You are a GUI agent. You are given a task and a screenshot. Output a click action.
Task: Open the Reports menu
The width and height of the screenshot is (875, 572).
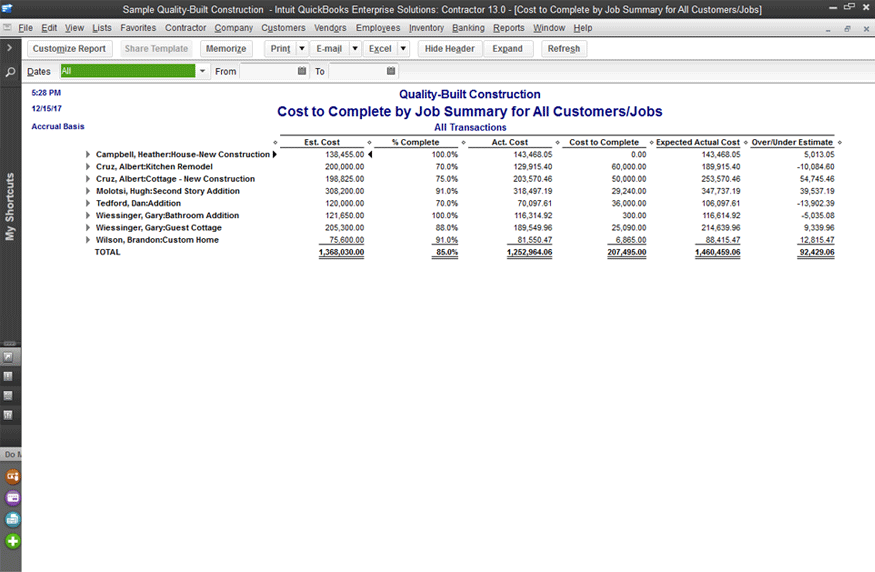[x=508, y=28]
